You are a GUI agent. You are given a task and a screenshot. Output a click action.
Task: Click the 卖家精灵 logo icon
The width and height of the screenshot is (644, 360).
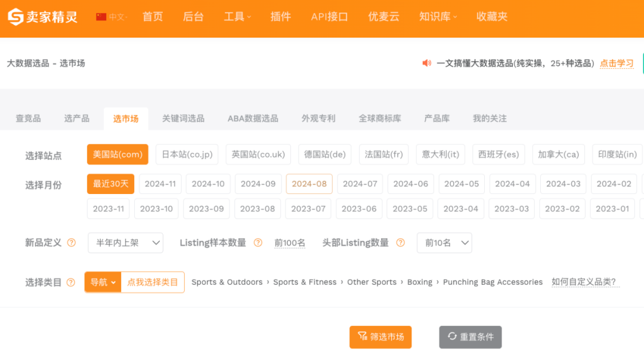point(16,17)
